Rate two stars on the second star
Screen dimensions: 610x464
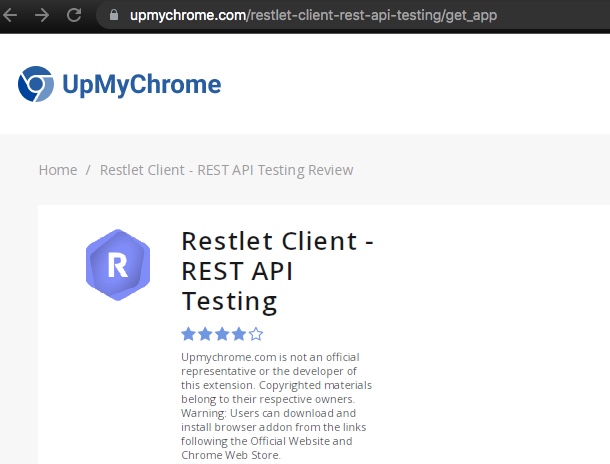coord(205,334)
